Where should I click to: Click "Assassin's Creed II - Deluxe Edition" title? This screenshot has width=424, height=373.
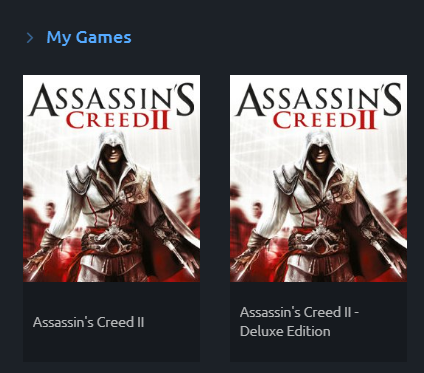(x=299, y=322)
